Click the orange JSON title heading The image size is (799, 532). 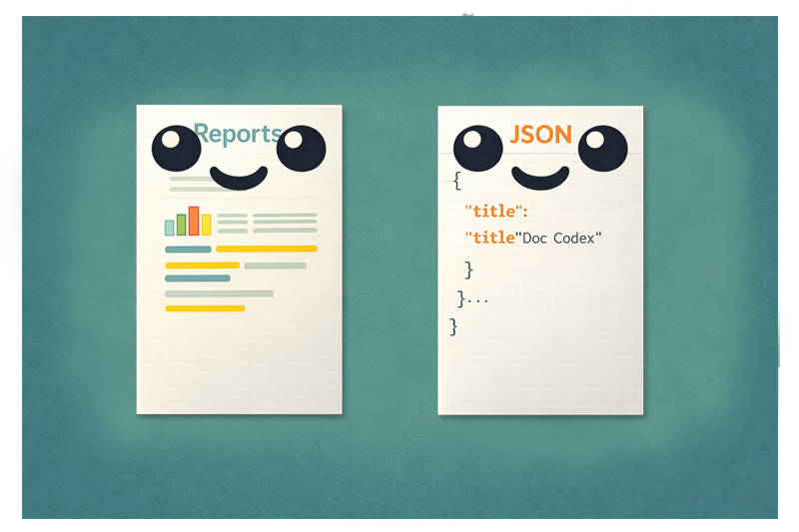[x=540, y=135]
